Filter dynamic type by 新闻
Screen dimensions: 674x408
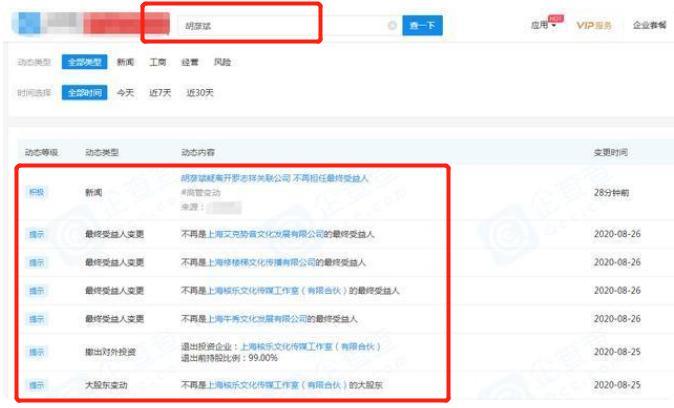pyautogui.click(x=126, y=62)
